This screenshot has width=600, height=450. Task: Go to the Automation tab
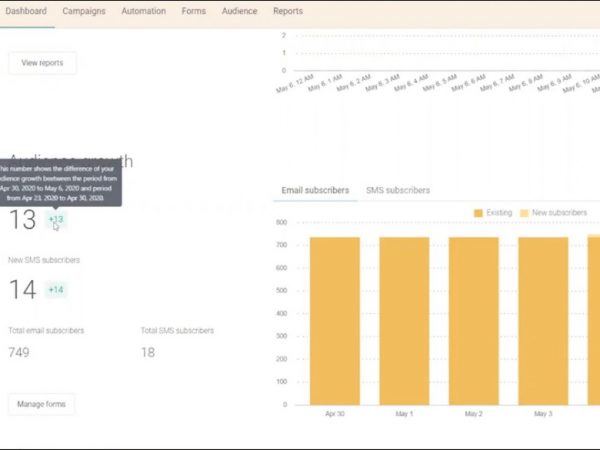(x=144, y=11)
